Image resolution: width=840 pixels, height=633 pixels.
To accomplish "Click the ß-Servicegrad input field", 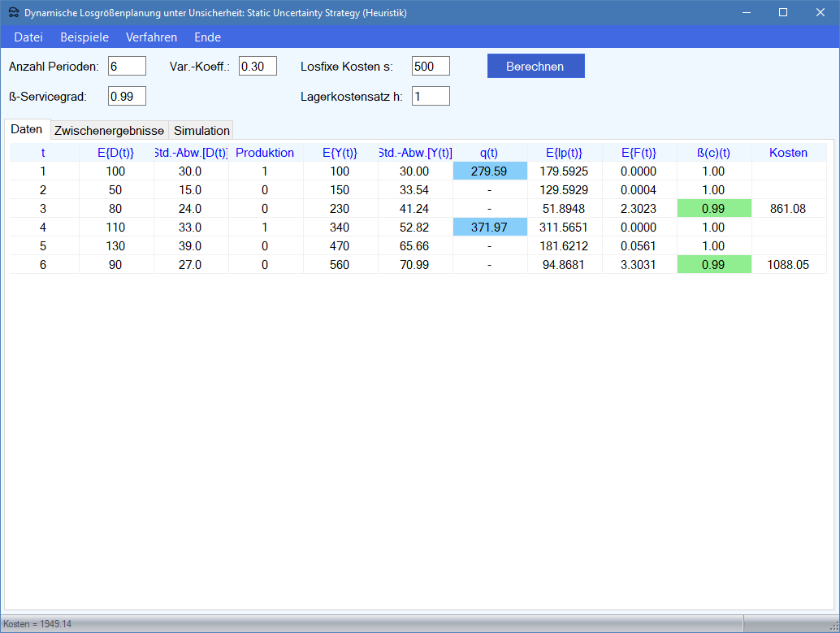I will (x=127, y=96).
